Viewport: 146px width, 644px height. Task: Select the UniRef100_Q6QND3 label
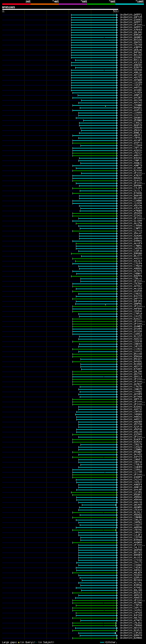pos(131,37)
